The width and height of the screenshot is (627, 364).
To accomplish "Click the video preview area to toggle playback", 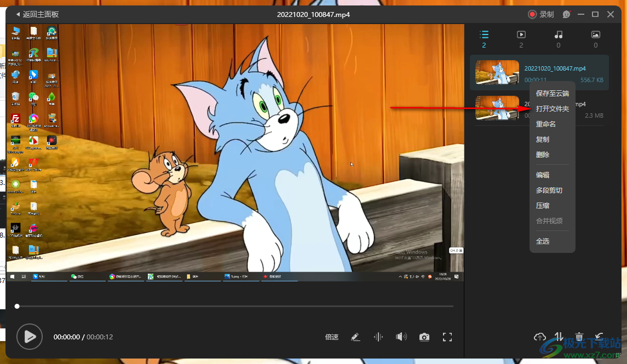I will 235,153.
